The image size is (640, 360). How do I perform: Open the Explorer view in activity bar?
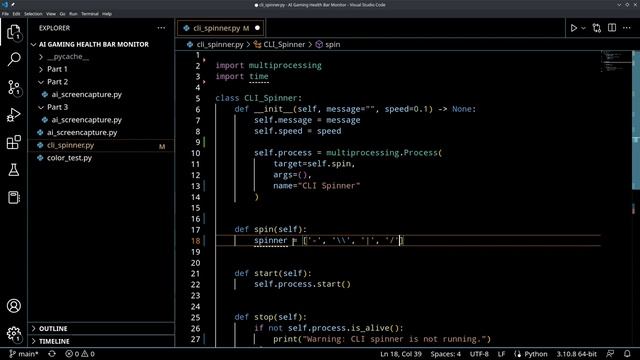[13, 32]
